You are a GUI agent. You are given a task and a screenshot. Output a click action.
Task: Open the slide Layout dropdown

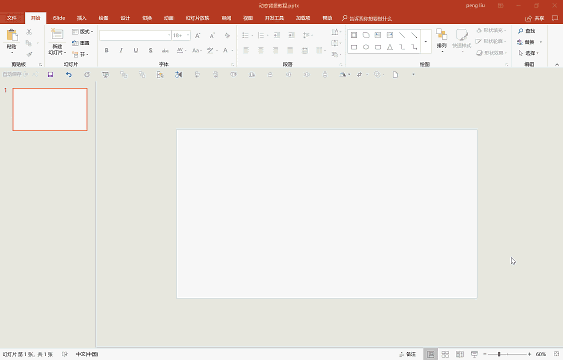point(83,32)
